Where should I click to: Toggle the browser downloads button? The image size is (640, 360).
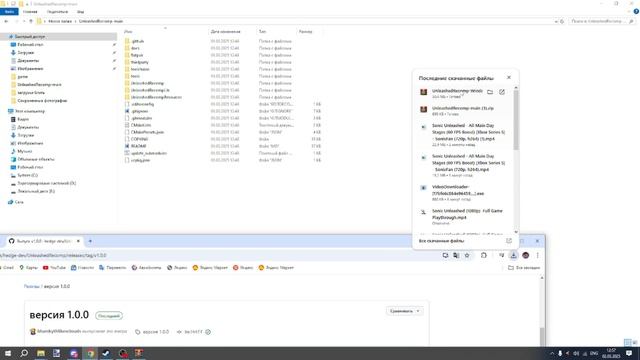pos(513,256)
